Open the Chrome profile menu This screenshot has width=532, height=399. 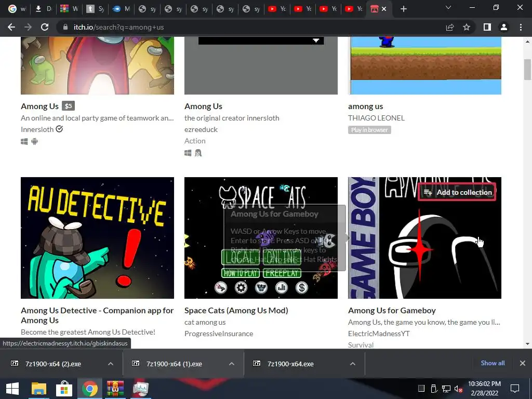click(x=504, y=27)
